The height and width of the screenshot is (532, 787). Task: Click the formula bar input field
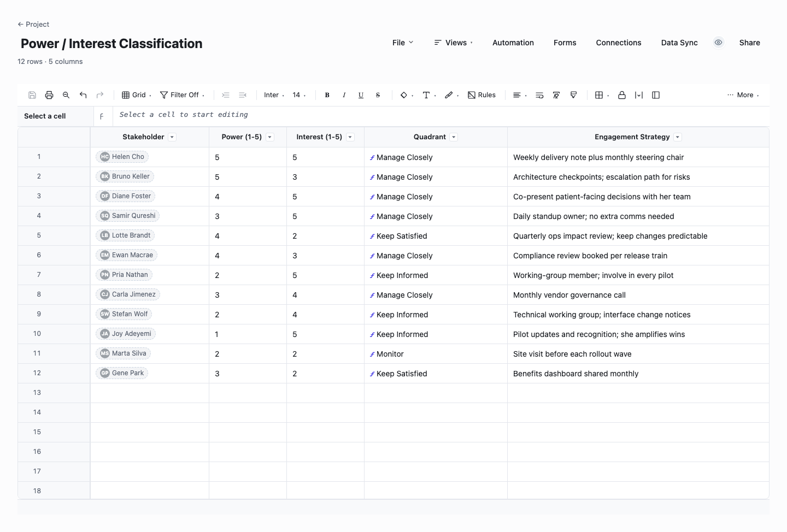pyautogui.click(x=441, y=115)
